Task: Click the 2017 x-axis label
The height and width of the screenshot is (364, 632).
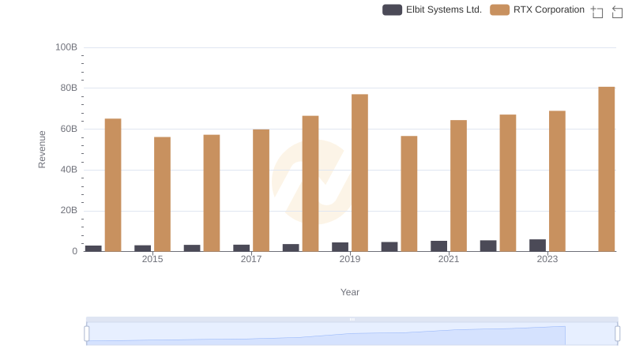Action: click(x=251, y=259)
